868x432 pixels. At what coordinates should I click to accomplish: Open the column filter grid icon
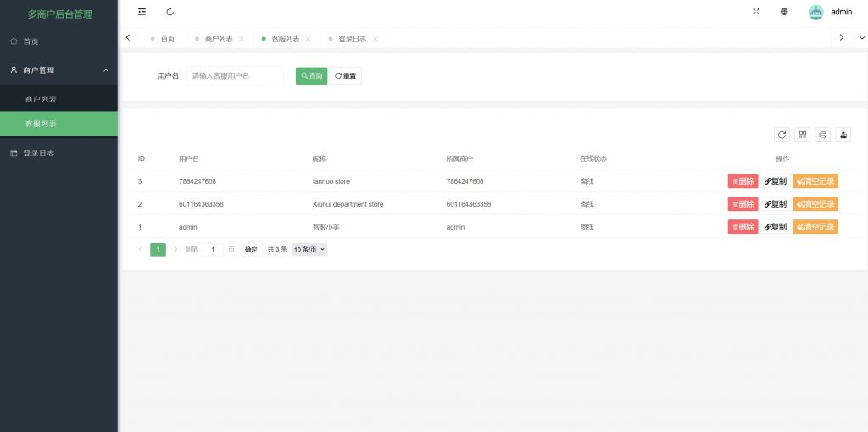(802, 135)
